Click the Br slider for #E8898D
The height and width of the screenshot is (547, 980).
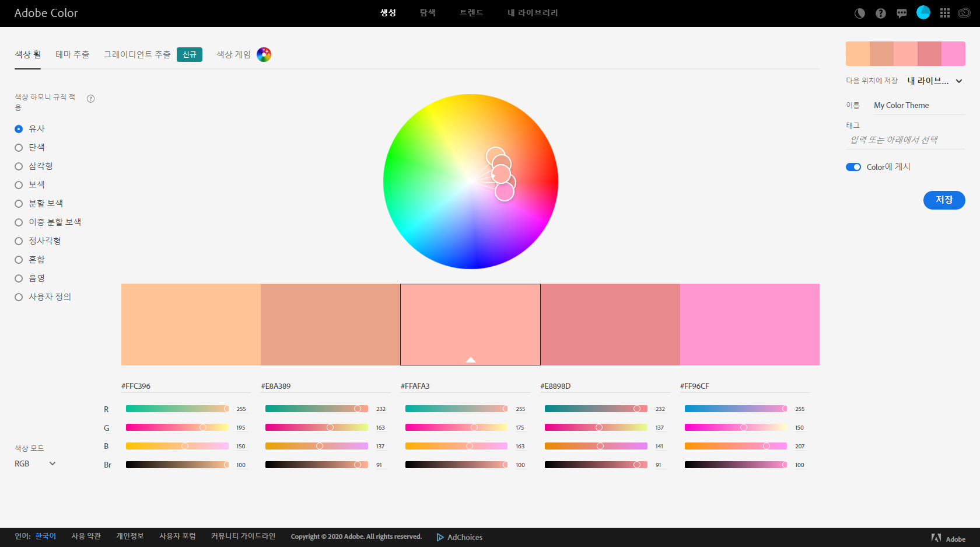596,465
